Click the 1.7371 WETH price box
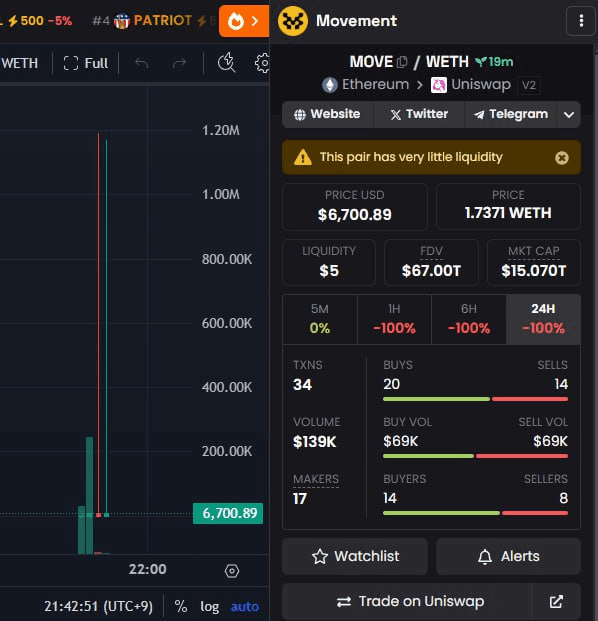The height and width of the screenshot is (621, 598). coord(508,206)
